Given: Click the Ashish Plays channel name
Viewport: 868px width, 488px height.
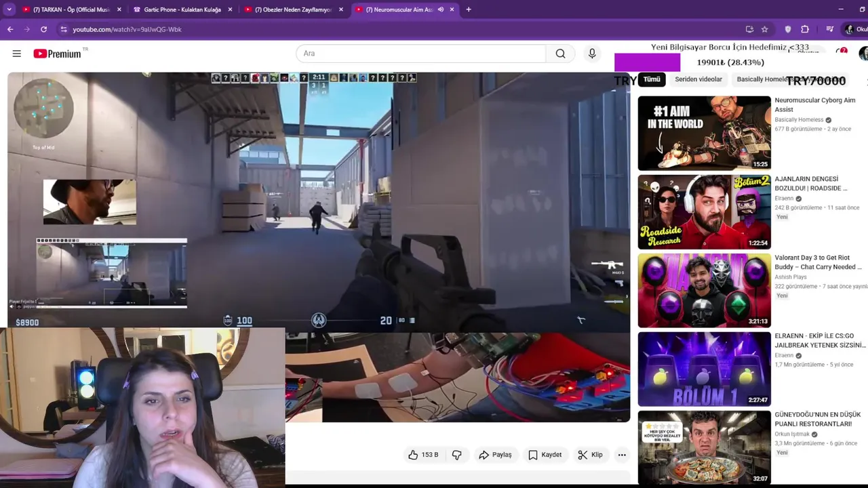Looking at the screenshot, I should pyautogui.click(x=791, y=277).
